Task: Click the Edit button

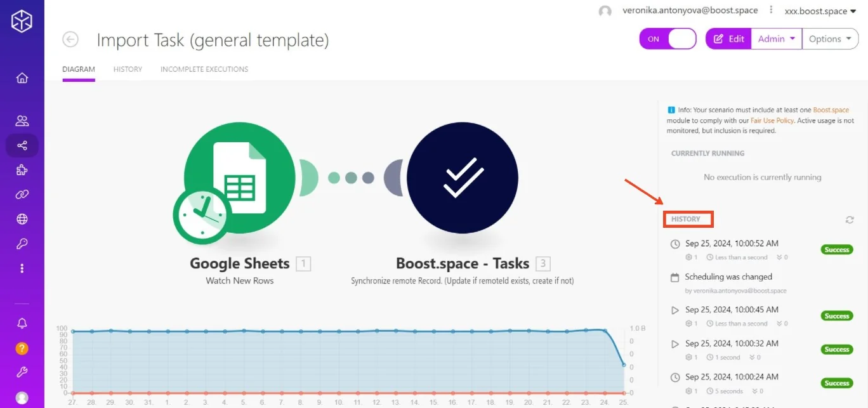Action: click(729, 39)
